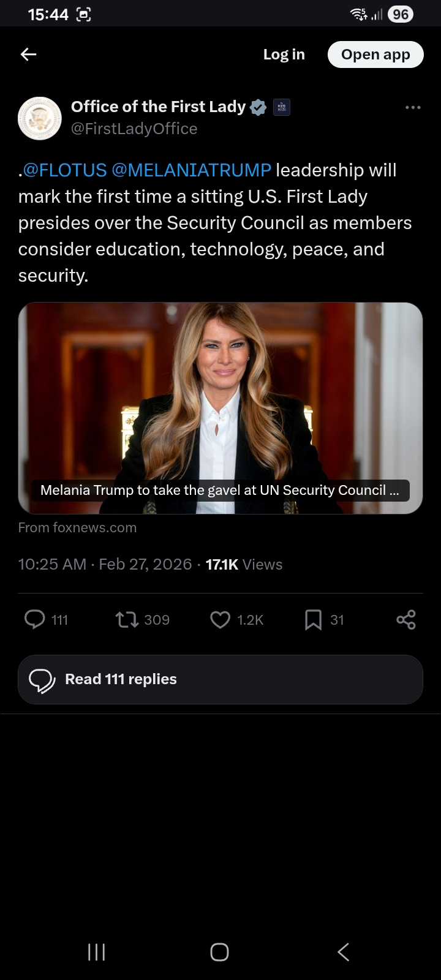This screenshot has width=441, height=980.
Task: Tap the affiliation badge beside verified checkmark
Action: [282, 107]
